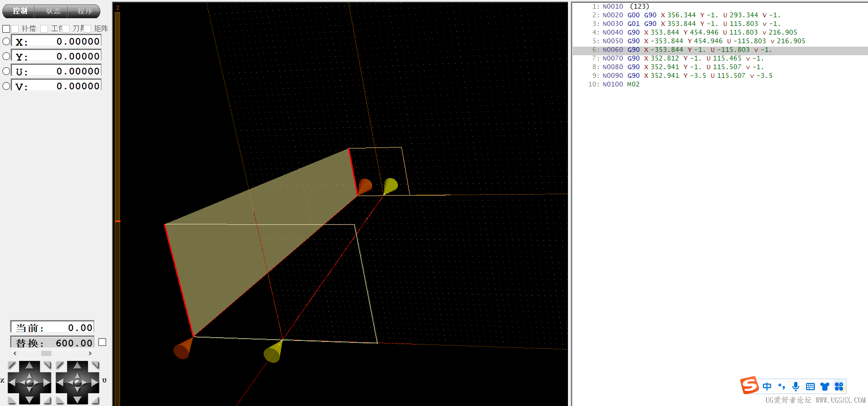Jog X pad lower-right diagonal corner button
Viewport: 868px width, 406px height.
point(48,400)
